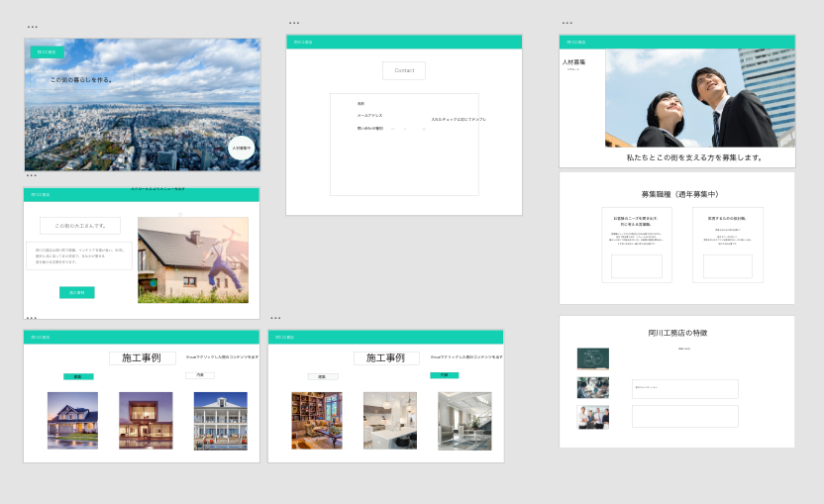This screenshot has height=504, width=824.
Task: Select the 募集職種（通年募集中） heading
Action: coord(679,194)
